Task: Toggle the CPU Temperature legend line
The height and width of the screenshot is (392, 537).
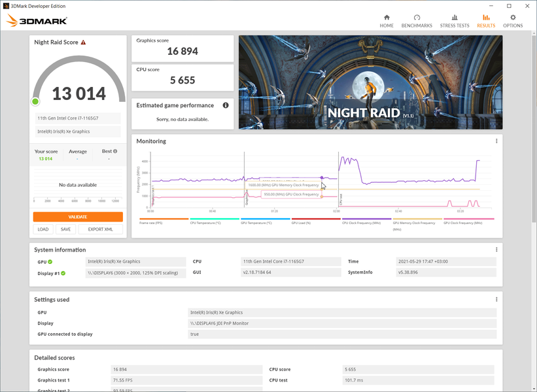Action: [x=215, y=221]
